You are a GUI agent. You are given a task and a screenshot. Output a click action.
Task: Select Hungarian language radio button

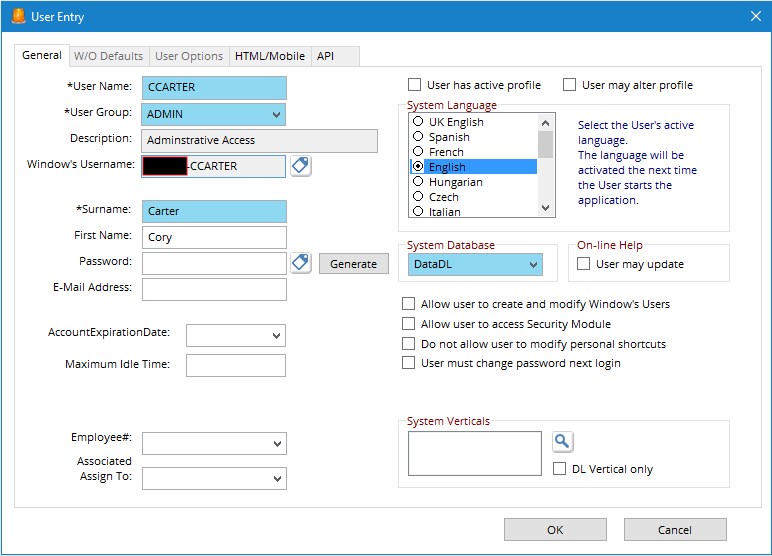click(418, 181)
